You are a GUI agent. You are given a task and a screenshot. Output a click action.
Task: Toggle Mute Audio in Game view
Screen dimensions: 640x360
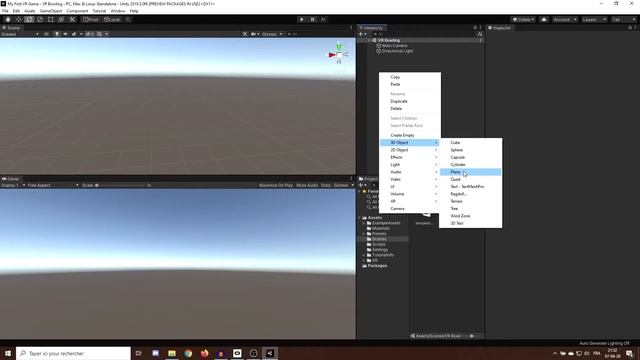tap(307, 185)
